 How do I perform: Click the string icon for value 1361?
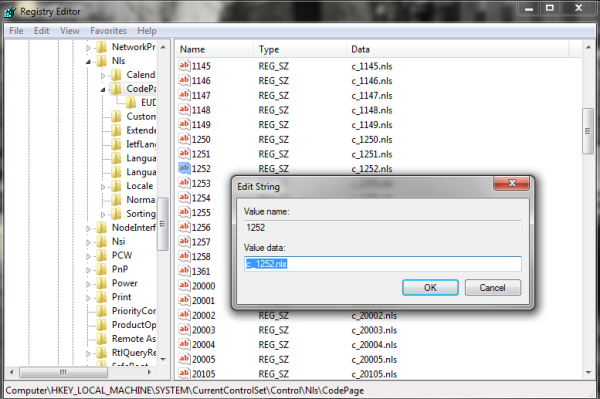tap(184, 271)
